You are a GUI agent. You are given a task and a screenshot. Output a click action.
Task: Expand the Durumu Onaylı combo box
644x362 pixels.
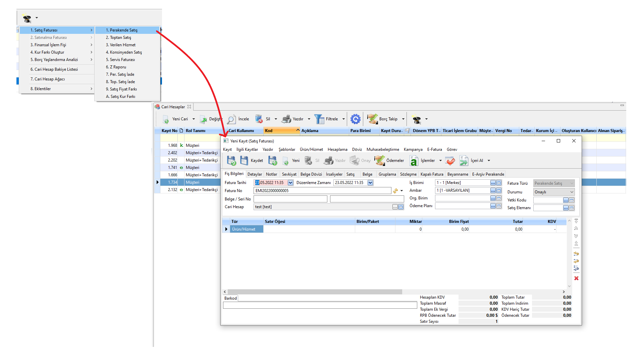pos(572,192)
